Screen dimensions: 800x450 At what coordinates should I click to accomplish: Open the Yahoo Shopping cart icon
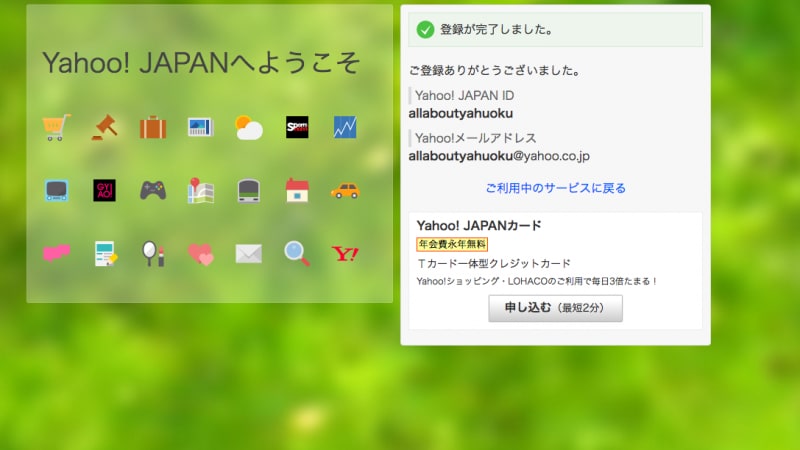[56, 127]
